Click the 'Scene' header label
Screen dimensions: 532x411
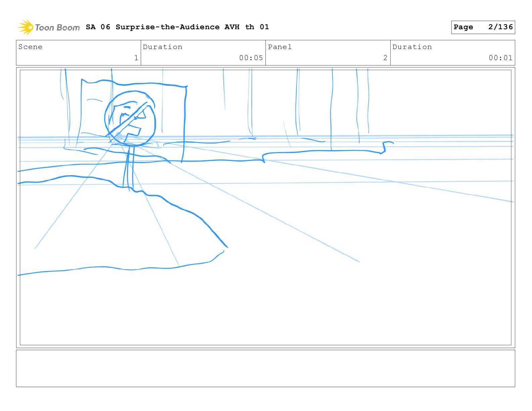pos(30,47)
